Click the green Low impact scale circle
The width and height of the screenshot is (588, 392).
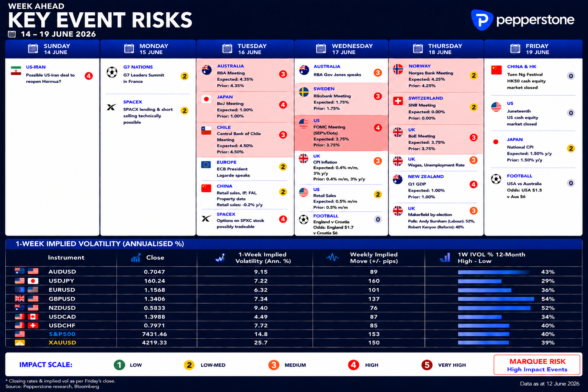[119, 365]
